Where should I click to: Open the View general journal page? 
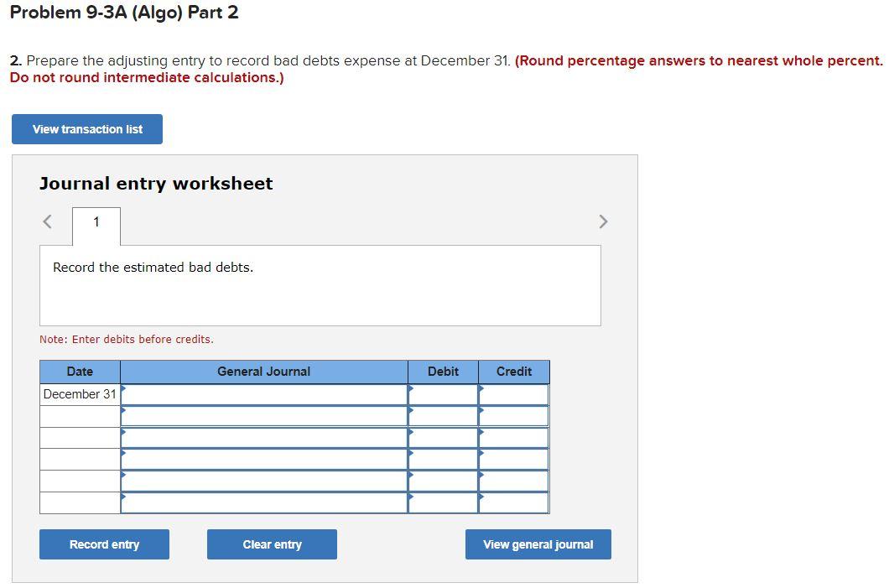(538, 544)
